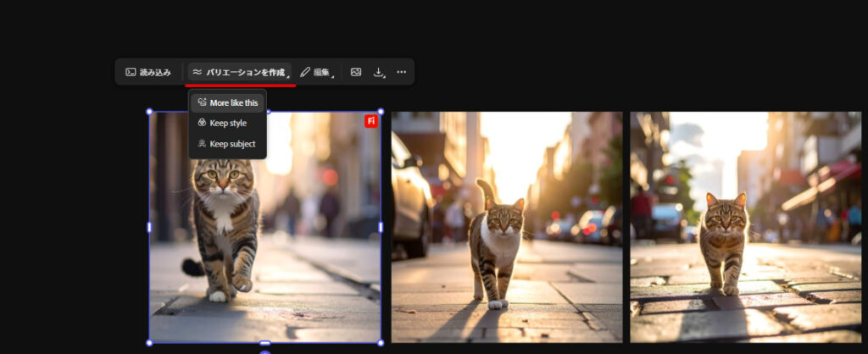This screenshot has height=354, width=868.
Task: Choose the Keep style menu option
Action: point(227,124)
